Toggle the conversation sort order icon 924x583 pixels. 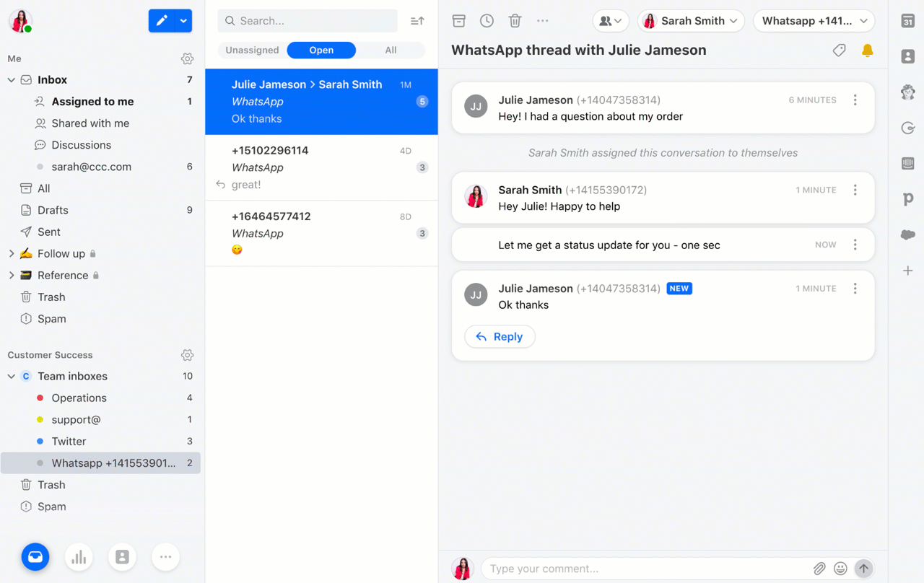417,21
